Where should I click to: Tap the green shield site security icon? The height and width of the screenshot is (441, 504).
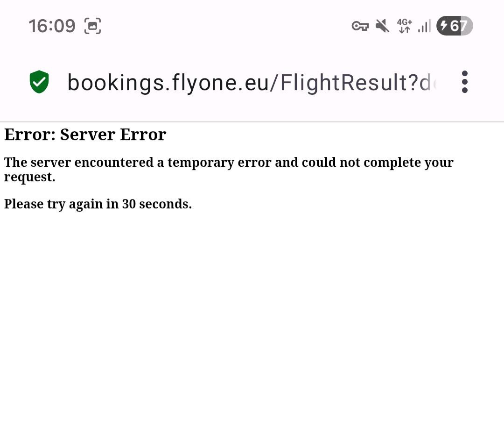click(x=39, y=82)
